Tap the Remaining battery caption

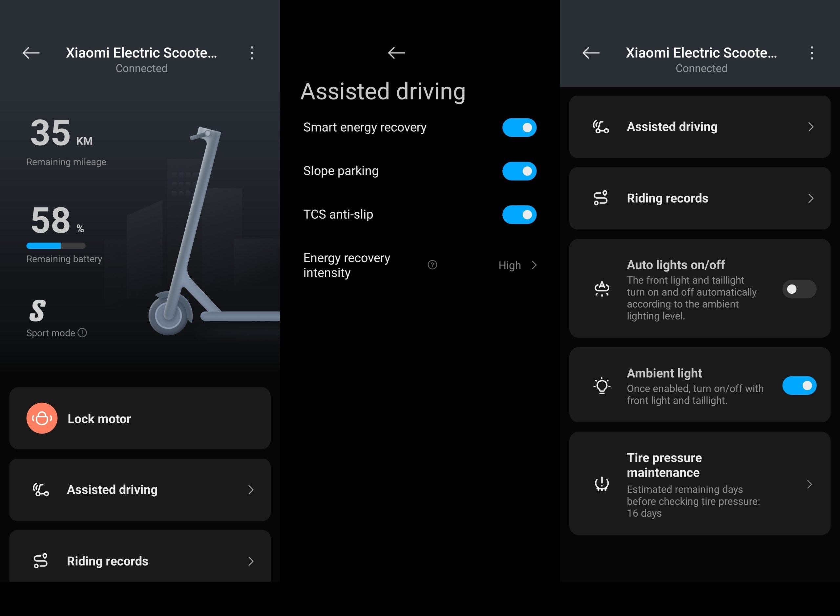tap(64, 259)
